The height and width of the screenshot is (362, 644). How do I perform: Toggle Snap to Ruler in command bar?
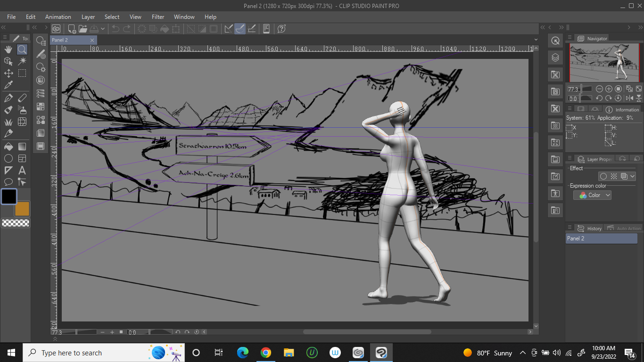point(229,29)
